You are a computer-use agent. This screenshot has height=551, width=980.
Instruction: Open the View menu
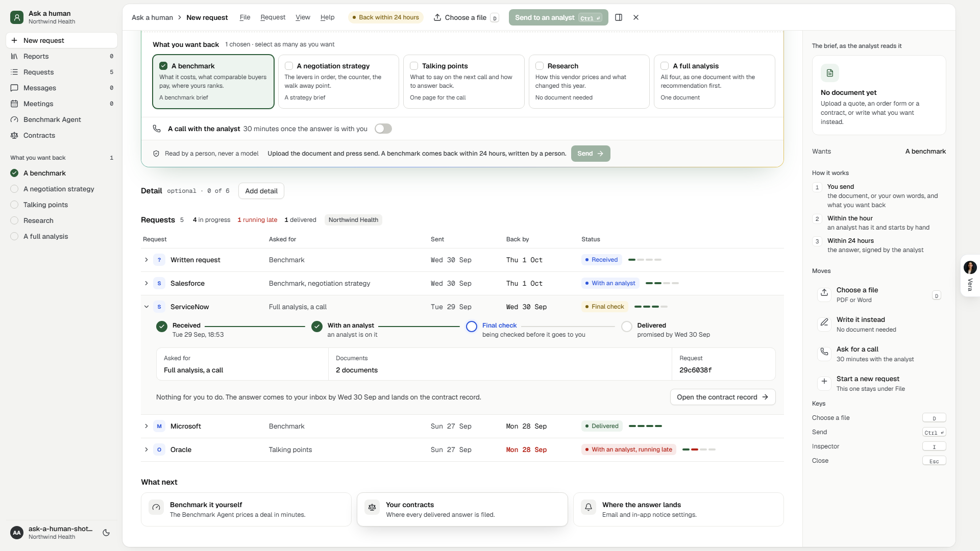click(303, 17)
